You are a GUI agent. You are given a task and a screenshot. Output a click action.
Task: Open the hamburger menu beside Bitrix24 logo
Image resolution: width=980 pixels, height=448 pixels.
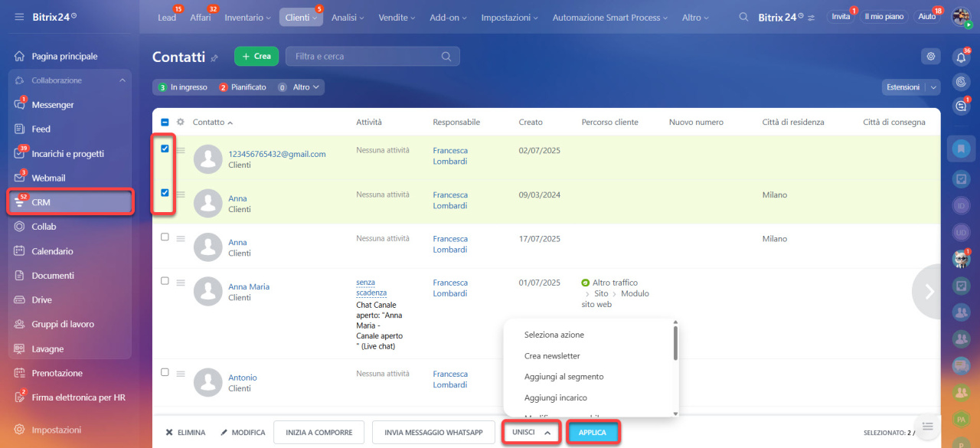click(19, 17)
